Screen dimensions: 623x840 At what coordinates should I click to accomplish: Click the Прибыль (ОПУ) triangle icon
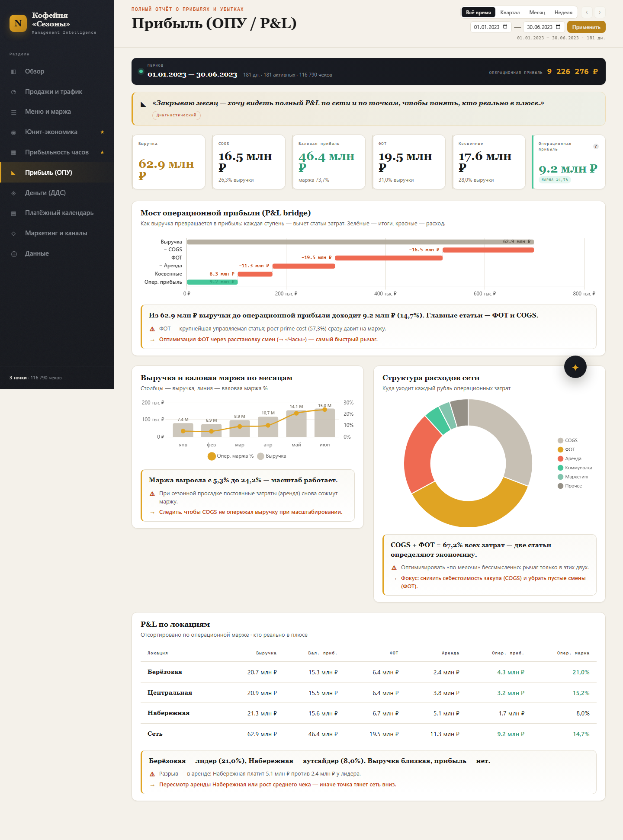coord(13,173)
